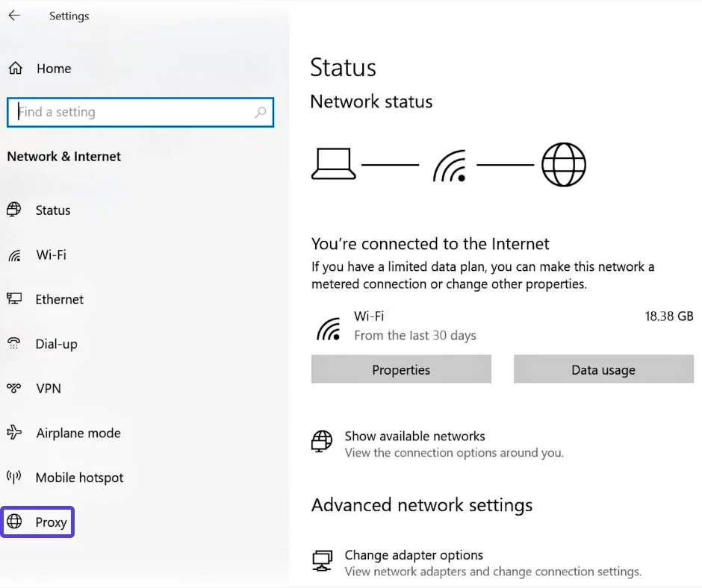Click the back arrow at top left

coord(14,15)
